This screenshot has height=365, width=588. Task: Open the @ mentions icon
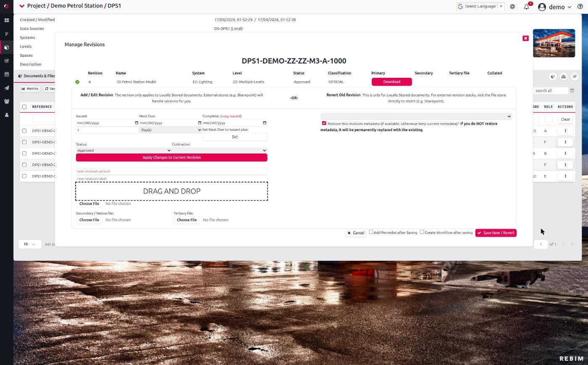[x=512, y=7]
